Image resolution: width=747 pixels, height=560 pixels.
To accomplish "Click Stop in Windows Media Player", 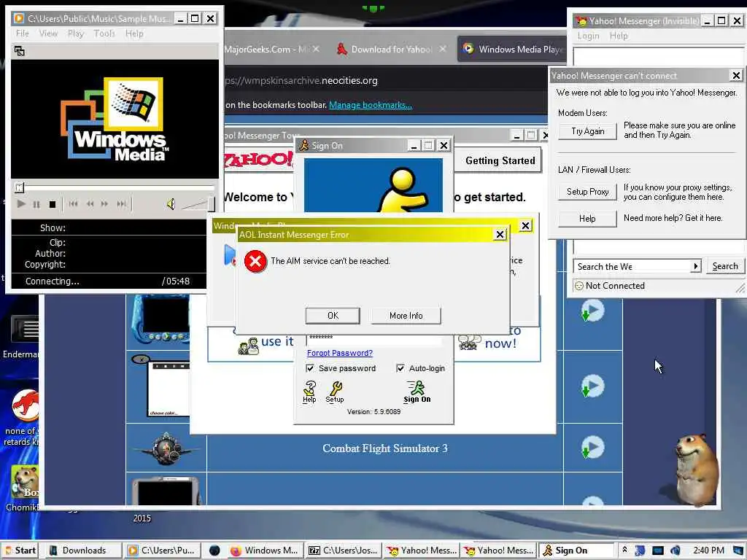I will pyautogui.click(x=53, y=204).
